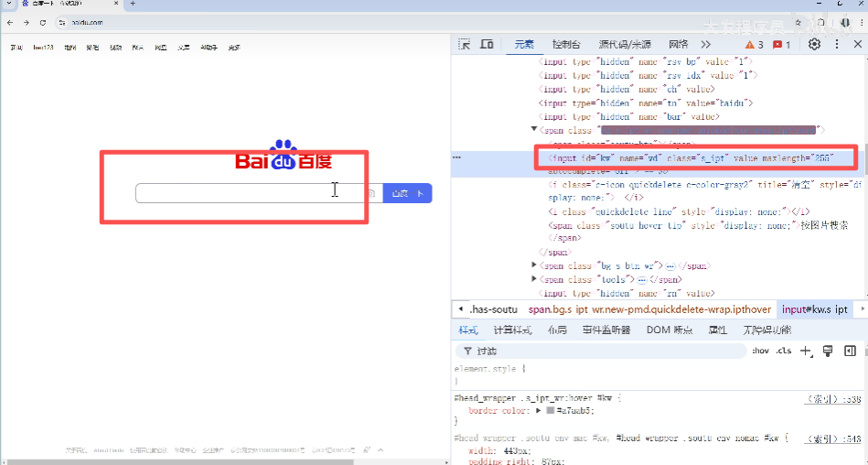The height and width of the screenshot is (465, 868).
Task: Click the camera image-search icon in search box
Action: coord(371,193)
